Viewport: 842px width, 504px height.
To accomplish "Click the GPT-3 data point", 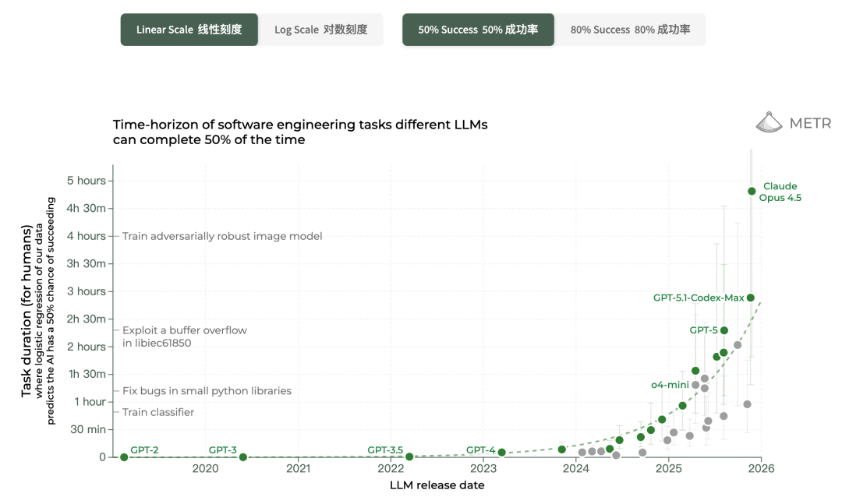I will (243, 457).
